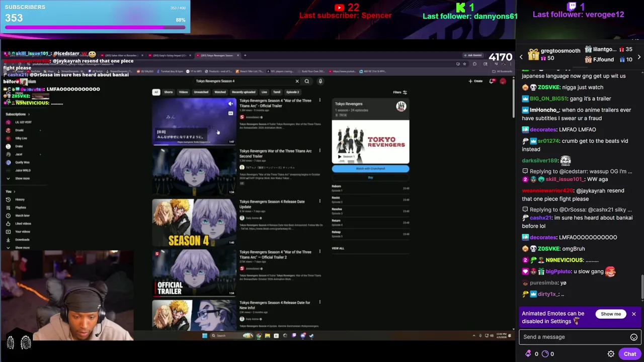Screen dimensions: 644x362
Task: Clear the YouTube search box with X
Action: point(297,81)
